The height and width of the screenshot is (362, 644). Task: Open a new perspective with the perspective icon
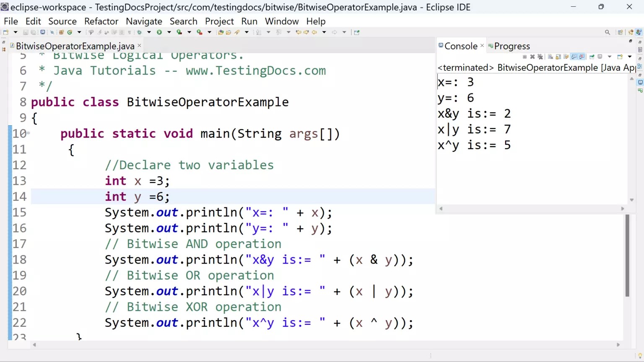[x=620, y=32]
